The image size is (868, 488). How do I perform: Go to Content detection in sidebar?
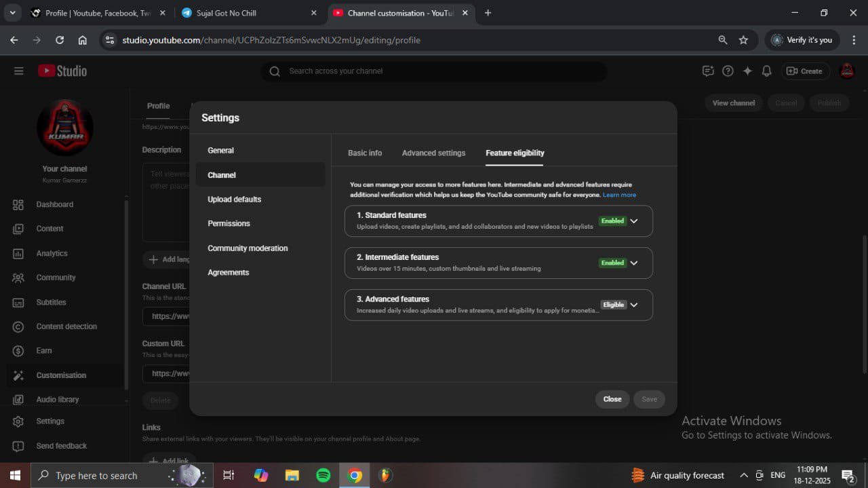pyautogui.click(x=66, y=326)
